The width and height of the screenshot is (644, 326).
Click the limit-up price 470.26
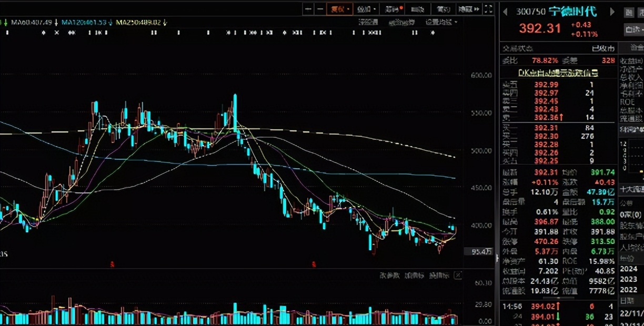pos(546,241)
